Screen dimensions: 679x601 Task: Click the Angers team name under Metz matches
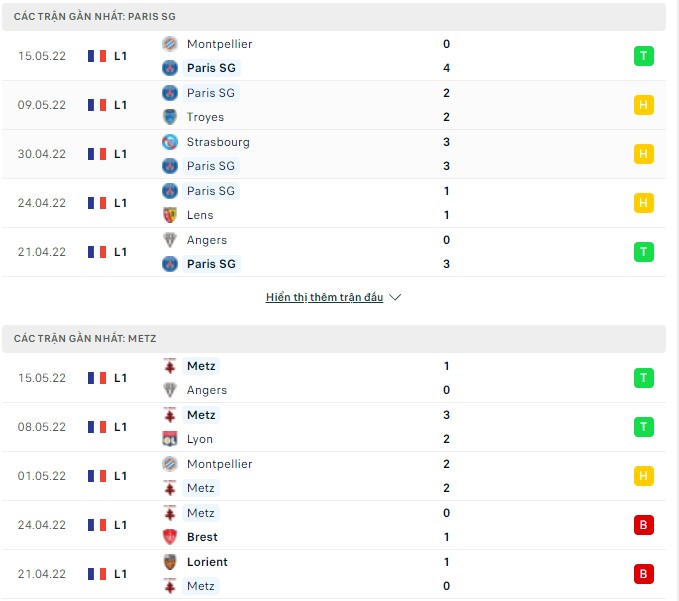click(206, 390)
